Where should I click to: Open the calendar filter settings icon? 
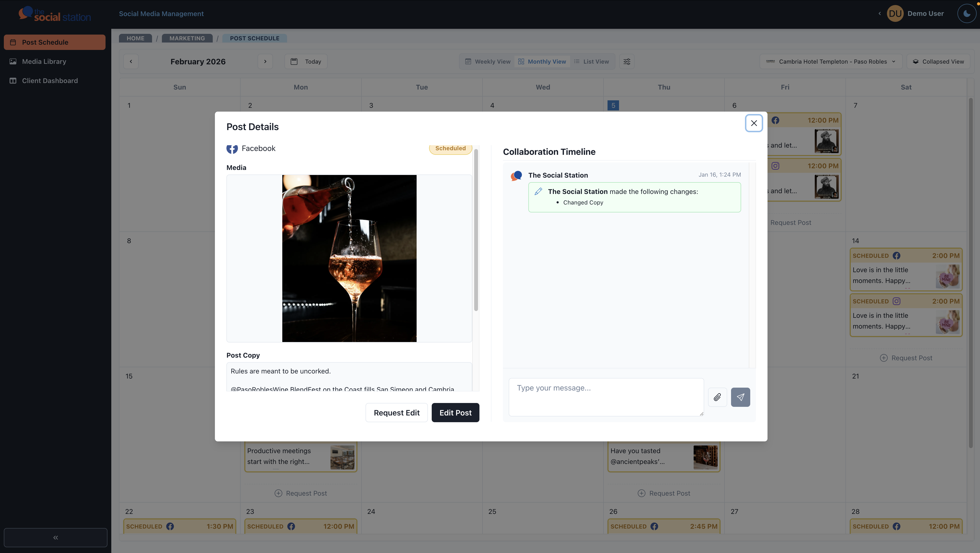click(626, 61)
